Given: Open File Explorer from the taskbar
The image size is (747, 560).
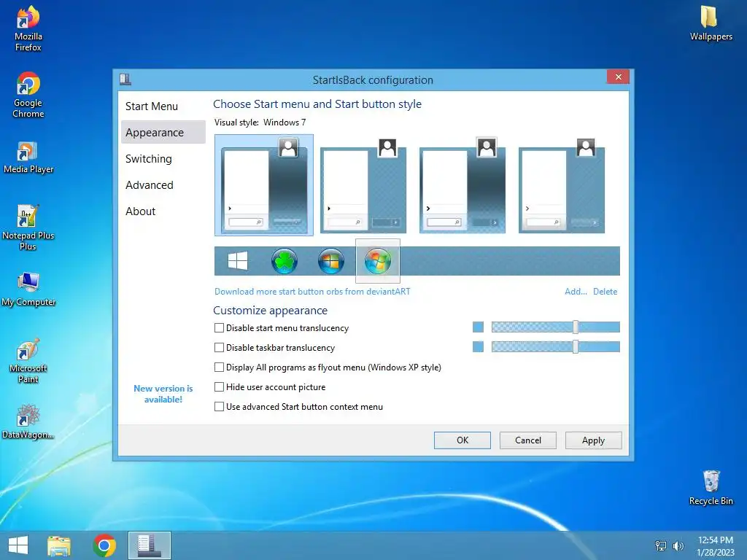Looking at the screenshot, I should [x=59, y=545].
